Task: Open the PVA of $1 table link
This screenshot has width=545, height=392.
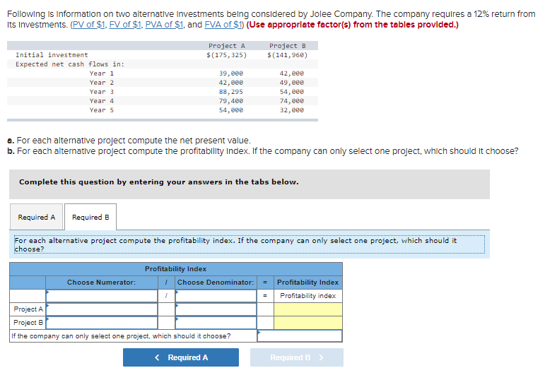Action: (164, 25)
